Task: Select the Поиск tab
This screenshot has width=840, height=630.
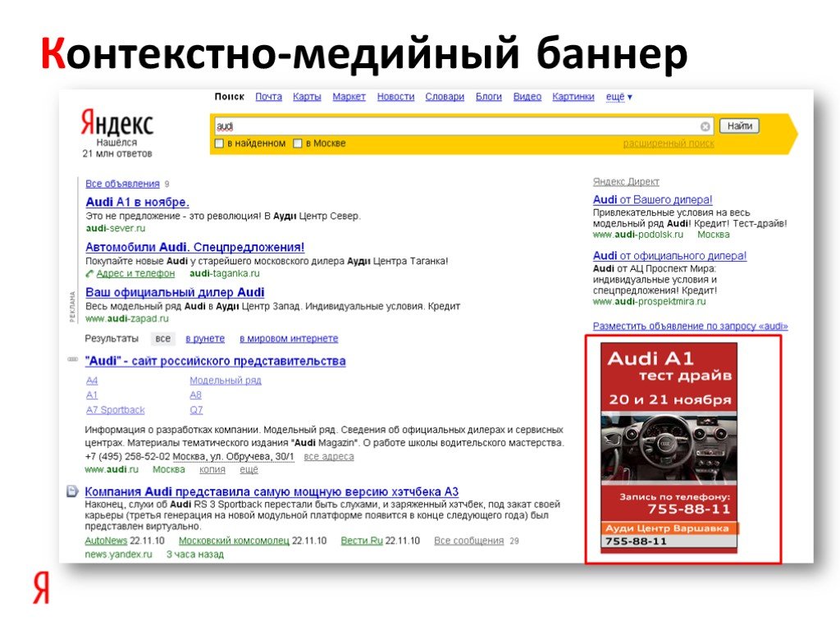Action: click(x=230, y=97)
